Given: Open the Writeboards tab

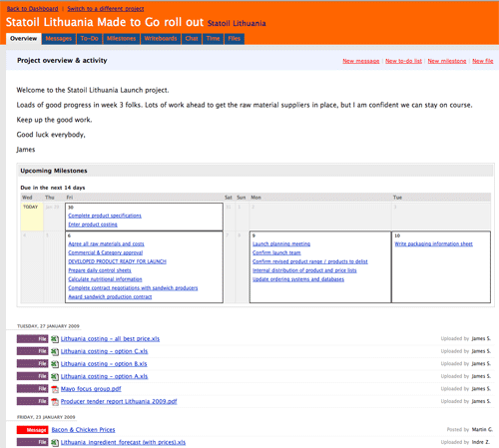Looking at the screenshot, I should coord(161,39).
